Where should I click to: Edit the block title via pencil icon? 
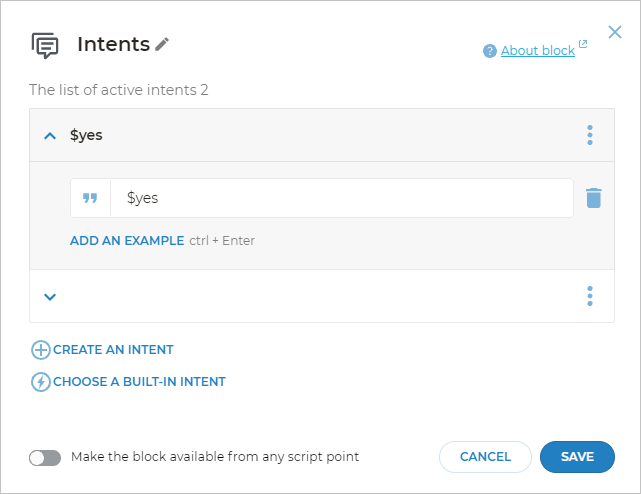(163, 44)
